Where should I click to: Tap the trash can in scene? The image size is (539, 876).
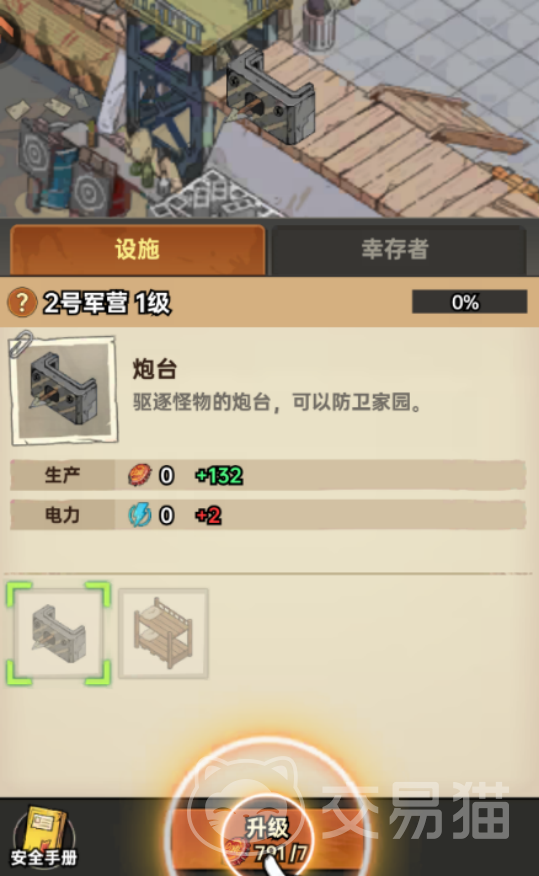coord(319,24)
